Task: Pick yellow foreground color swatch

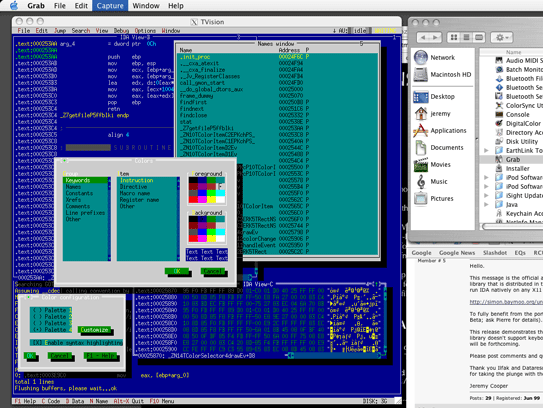Action: [x=211, y=199]
